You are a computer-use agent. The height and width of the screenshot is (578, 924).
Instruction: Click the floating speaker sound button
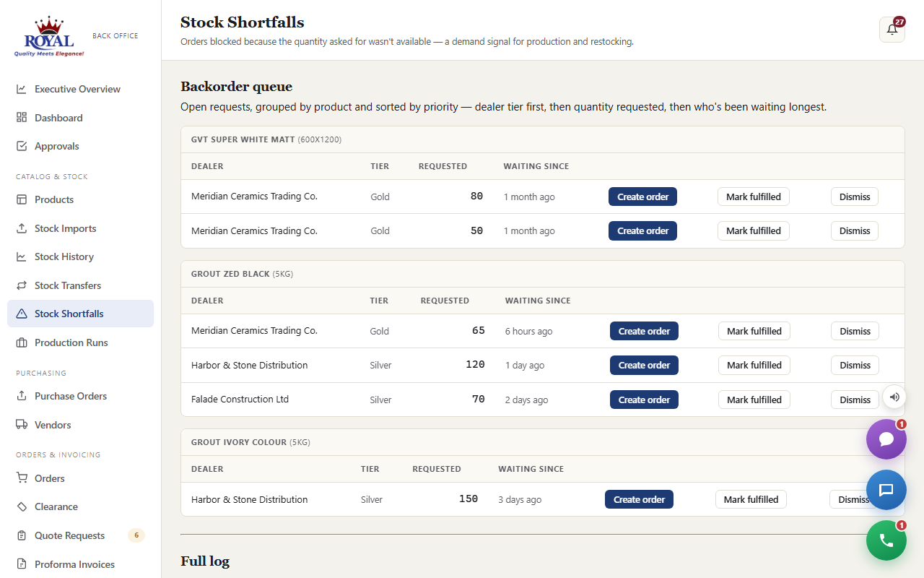(894, 397)
